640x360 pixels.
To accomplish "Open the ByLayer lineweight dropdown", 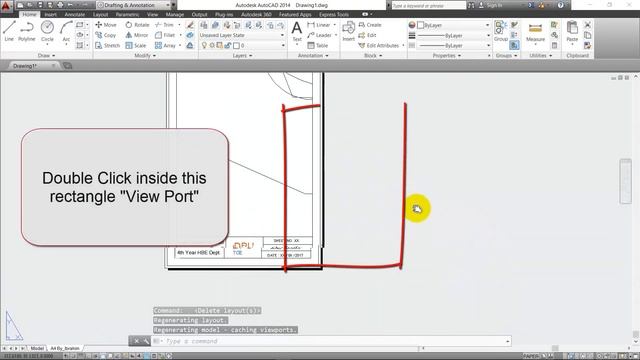I will pyautogui.click(x=453, y=36).
